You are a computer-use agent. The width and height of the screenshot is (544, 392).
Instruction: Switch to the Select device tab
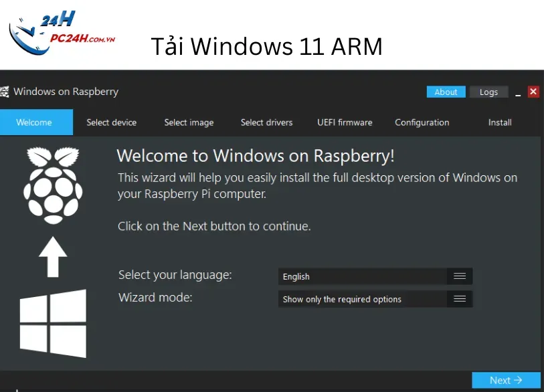pos(111,122)
